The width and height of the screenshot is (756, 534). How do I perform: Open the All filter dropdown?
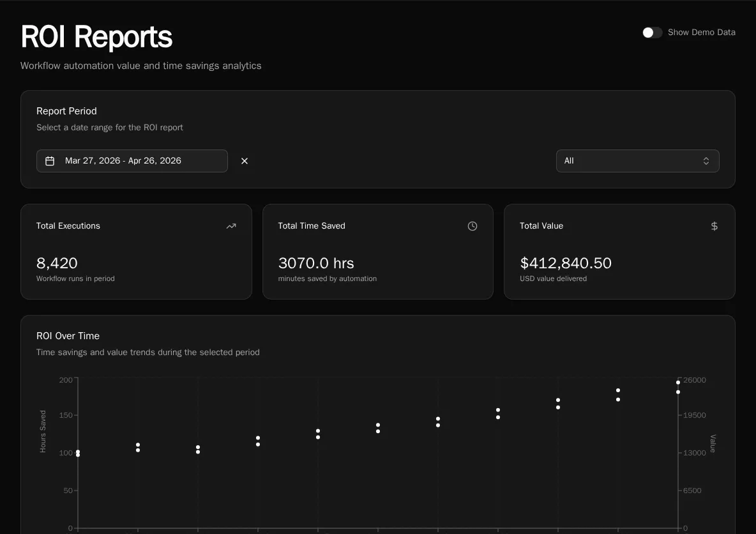tap(637, 161)
